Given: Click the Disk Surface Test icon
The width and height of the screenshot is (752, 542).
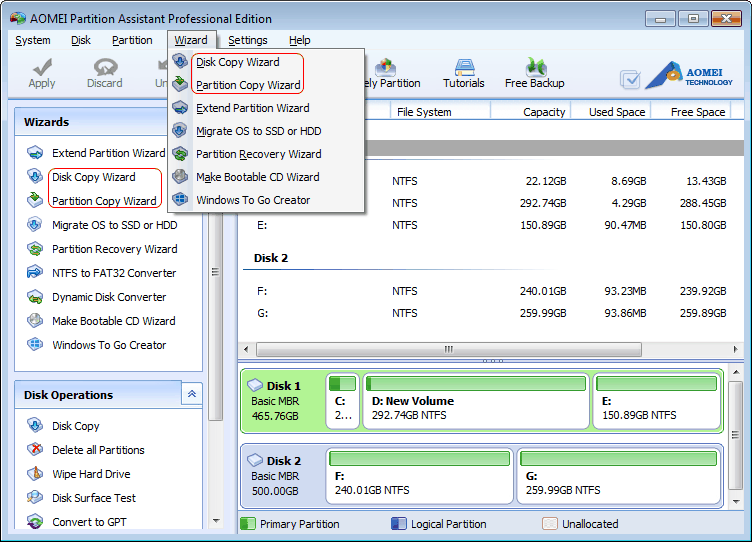Looking at the screenshot, I should coord(35,497).
